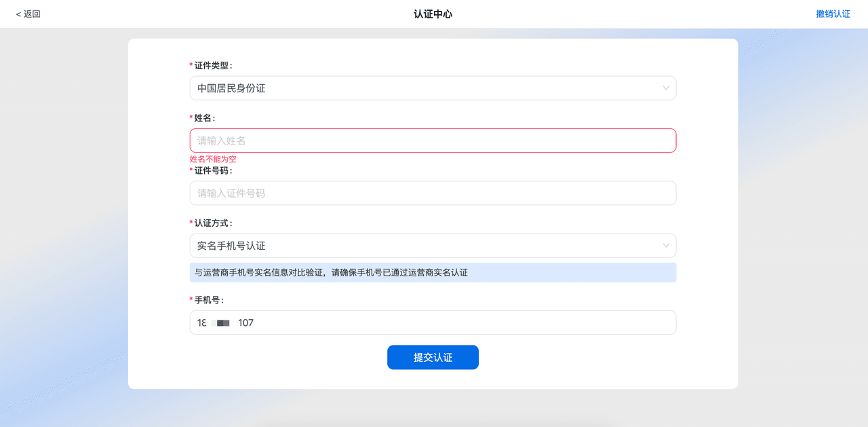
Task: Click the 证件类型 field label
Action: (x=213, y=65)
